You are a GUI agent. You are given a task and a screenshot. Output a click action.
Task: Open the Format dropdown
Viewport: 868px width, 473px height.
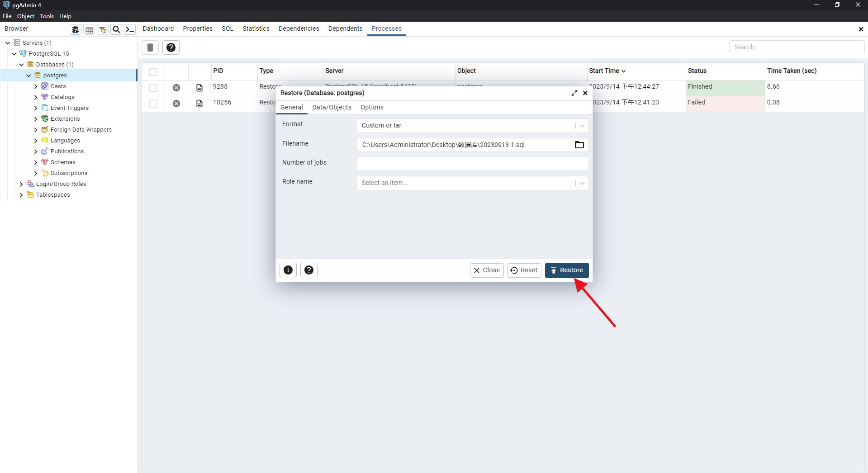click(x=472, y=126)
